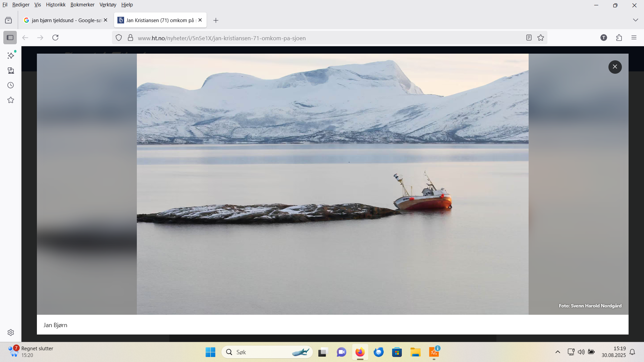The image size is (644, 362).
Task: Open the Historikk menu
Action: pos(56,5)
